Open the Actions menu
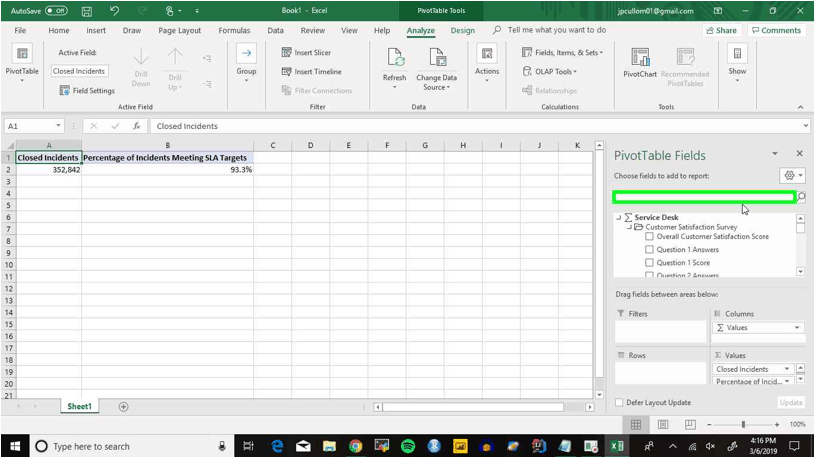The height and width of the screenshot is (459, 815). click(487, 64)
